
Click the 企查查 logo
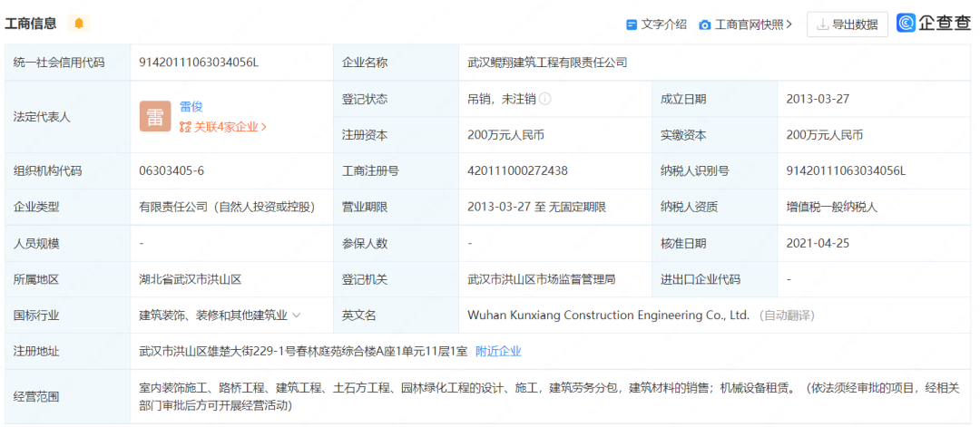[933, 23]
